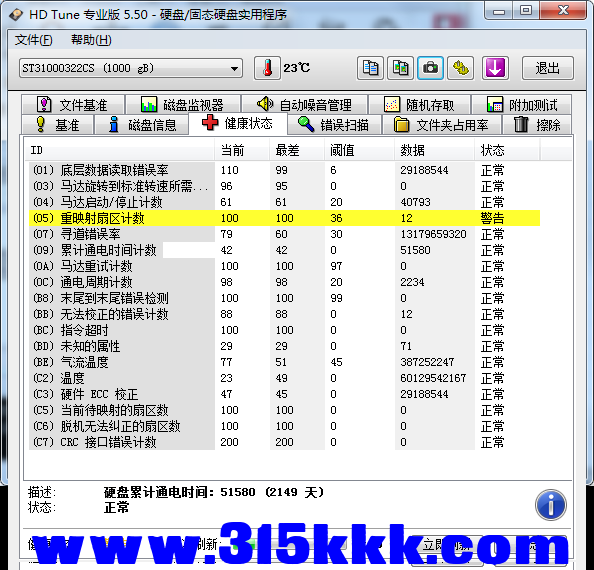
Task: Select highlighted row (05) 重映射扇区计数
Action: coord(284,218)
